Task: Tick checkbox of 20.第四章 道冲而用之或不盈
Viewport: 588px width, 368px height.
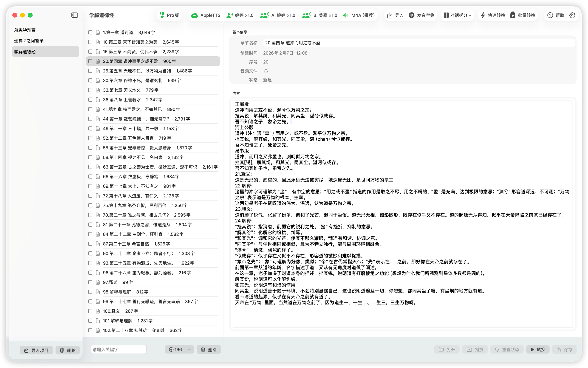Action: tap(90, 61)
